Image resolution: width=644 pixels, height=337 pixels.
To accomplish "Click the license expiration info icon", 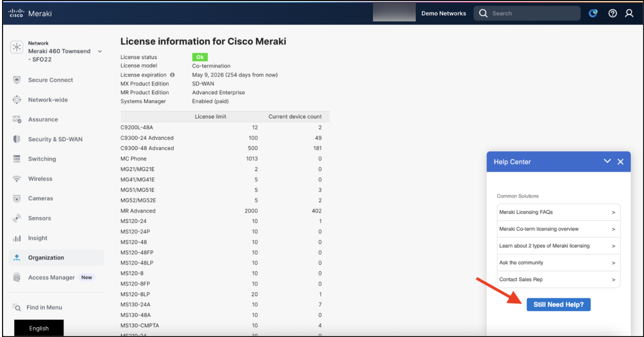I will 172,75.
